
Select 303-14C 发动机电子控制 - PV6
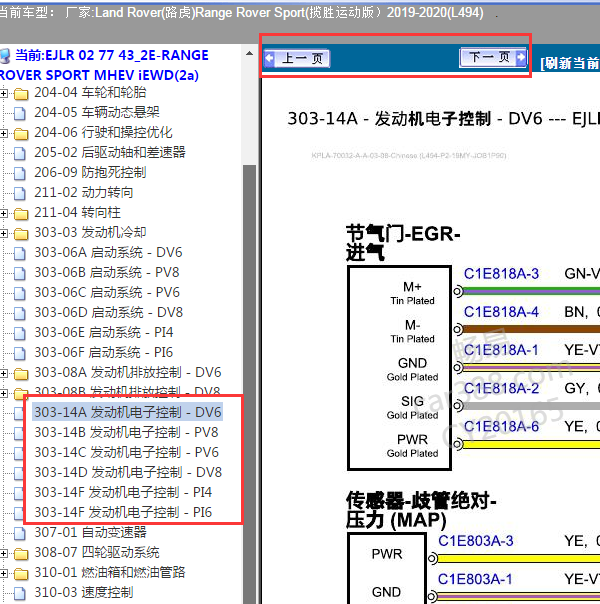126,453
